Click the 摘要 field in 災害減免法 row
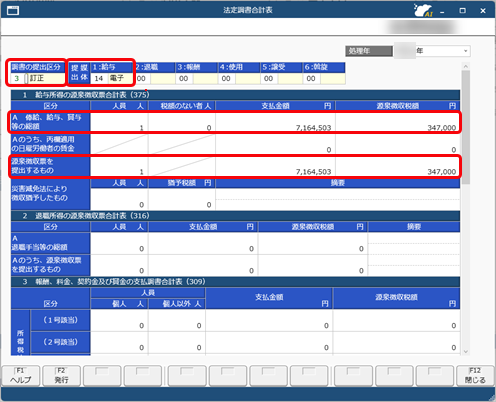Viewport: 496px width, 402px height. 338,199
